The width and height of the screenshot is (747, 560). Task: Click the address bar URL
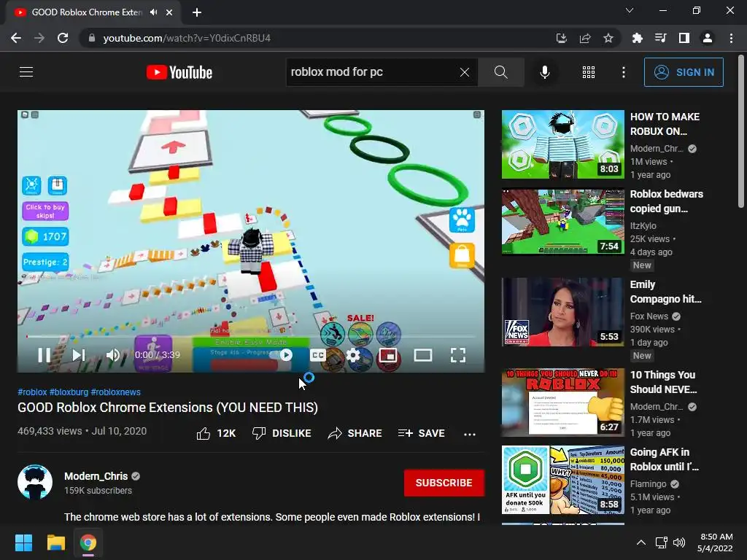[187, 38]
